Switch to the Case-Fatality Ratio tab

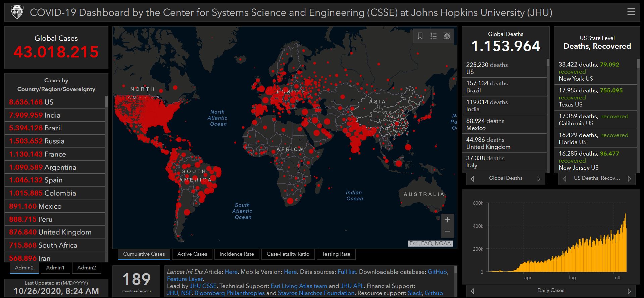(x=288, y=254)
